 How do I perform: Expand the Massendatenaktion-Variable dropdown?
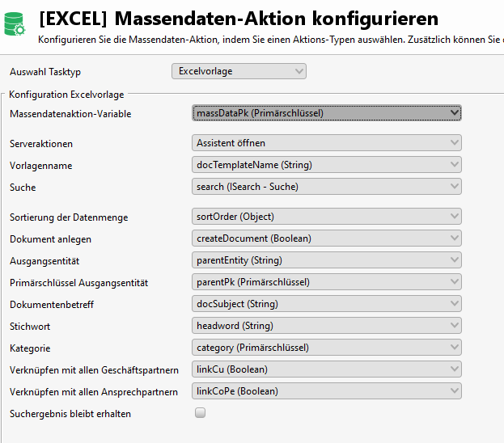(x=327, y=113)
